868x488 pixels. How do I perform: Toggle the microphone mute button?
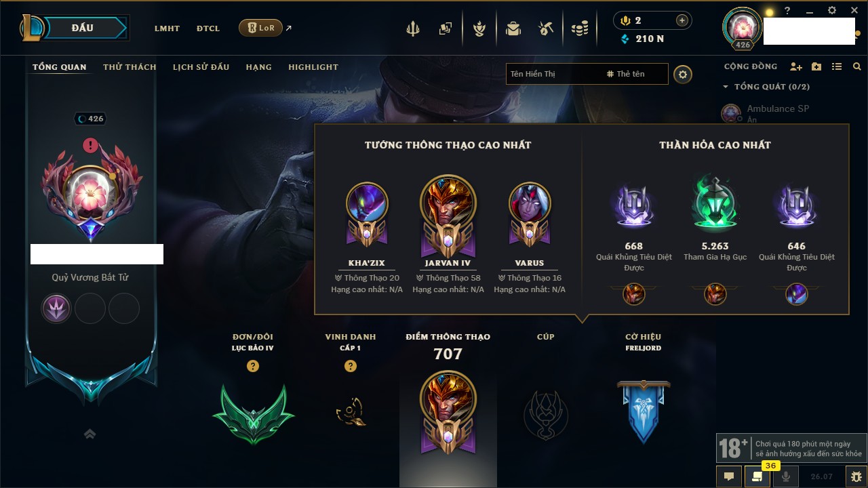click(786, 476)
